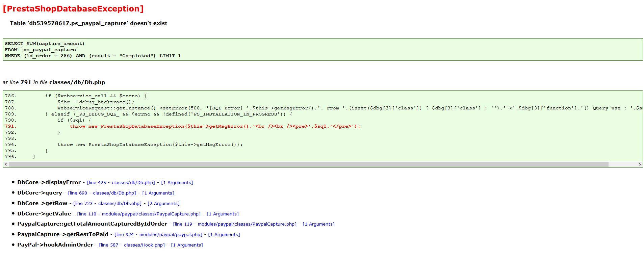The image size is (644, 258).
Task: Click the "SELECT SUM(capture_amount)" query line
Action: tap(45, 44)
